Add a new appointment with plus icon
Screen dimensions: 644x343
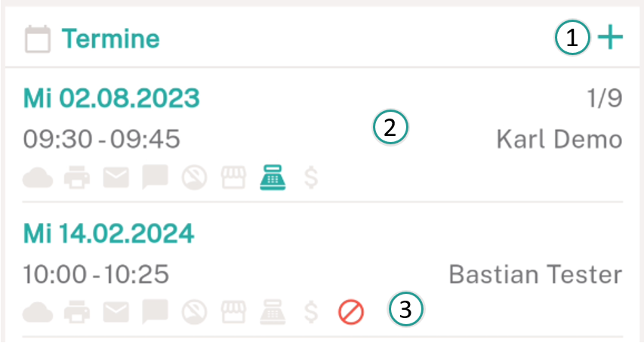[x=610, y=37]
